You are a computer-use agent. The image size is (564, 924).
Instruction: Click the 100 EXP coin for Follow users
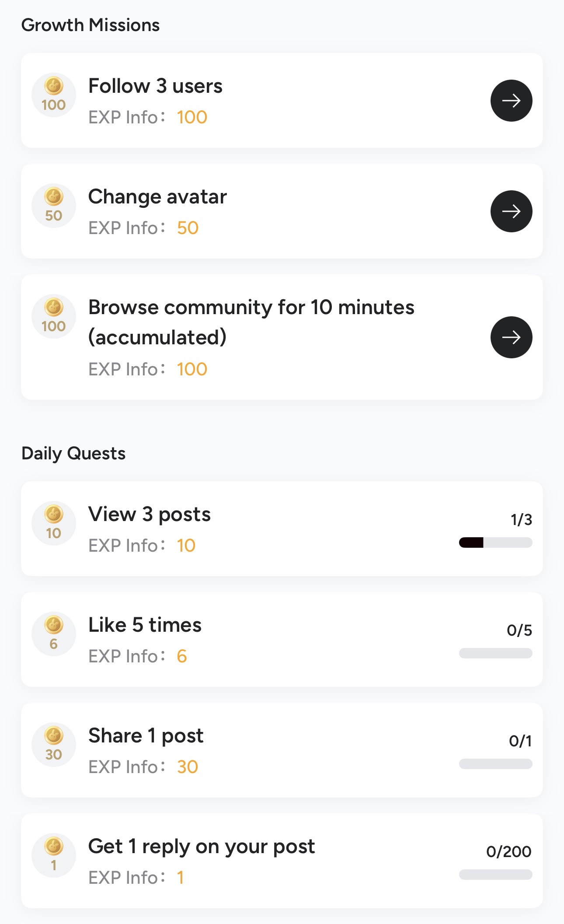point(54,95)
